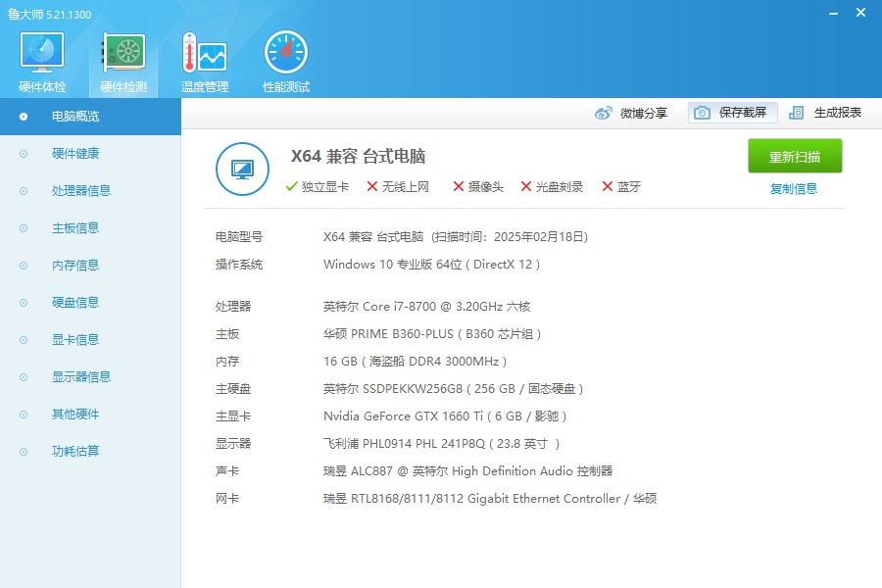Click the 保存截屏 button label
Viewport: 882px width, 588px height.
point(743,113)
